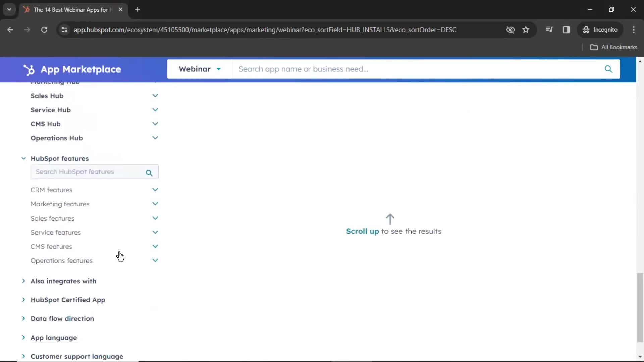
Task: Click the bookmark star icon in address bar
Action: [x=526, y=29]
